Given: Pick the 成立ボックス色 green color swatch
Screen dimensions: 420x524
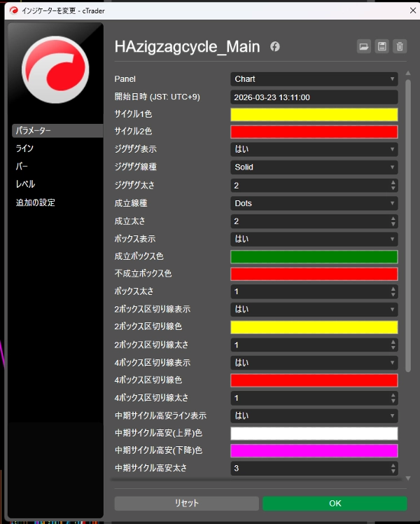Looking at the screenshot, I should [x=314, y=256].
